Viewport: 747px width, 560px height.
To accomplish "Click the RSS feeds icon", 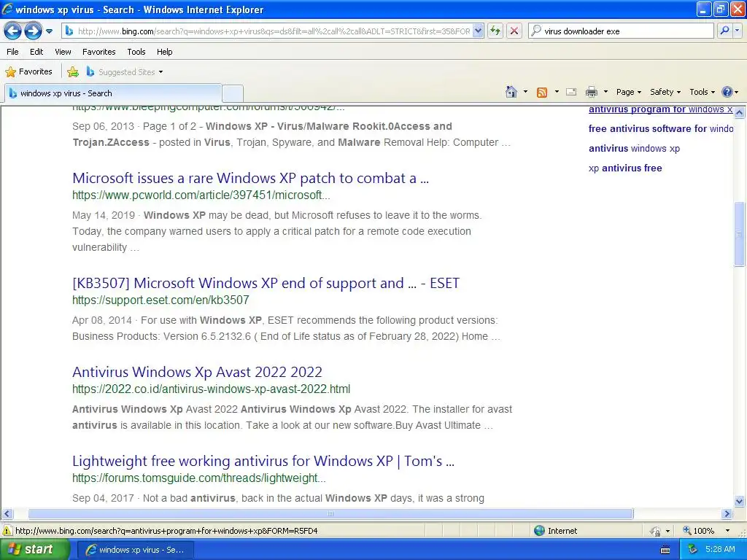I will pyautogui.click(x=542, y=92).
